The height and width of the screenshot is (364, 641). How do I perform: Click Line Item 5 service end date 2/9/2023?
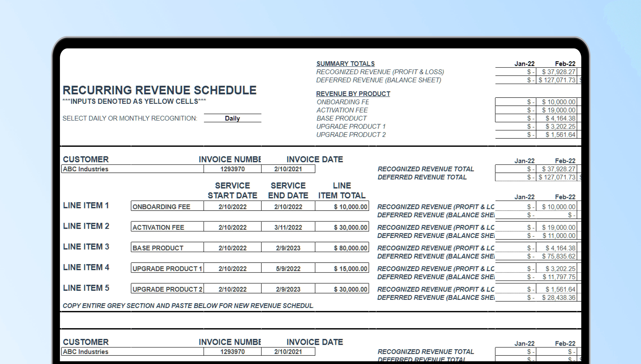coord(288,289)
